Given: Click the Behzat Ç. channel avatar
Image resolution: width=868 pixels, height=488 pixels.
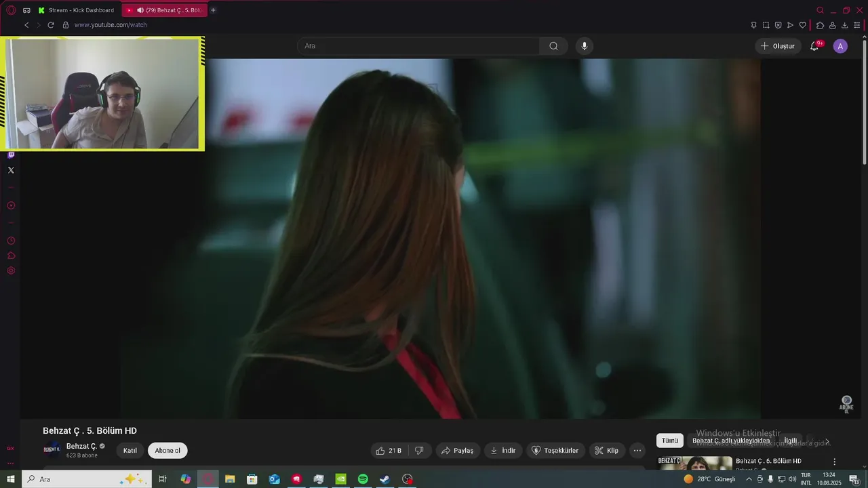Looking at the screenshot, I should click(52, 450).
